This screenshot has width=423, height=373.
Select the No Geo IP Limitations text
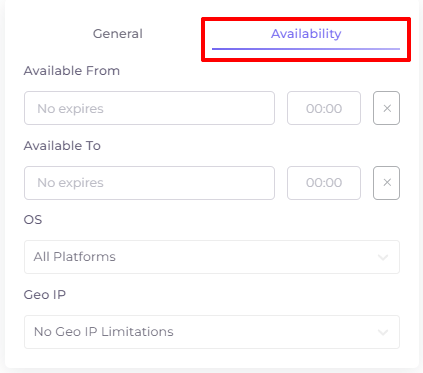[104, 332]
